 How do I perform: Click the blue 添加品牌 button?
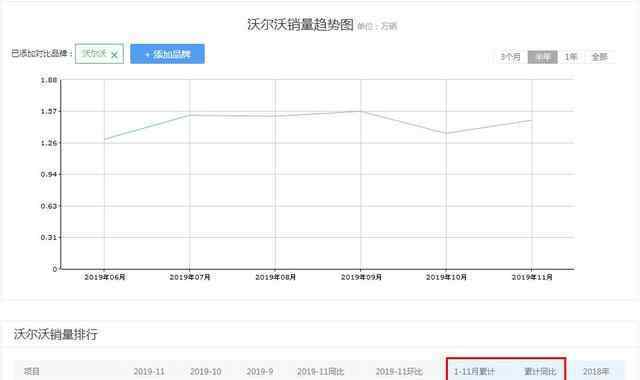tap(167, 54)
